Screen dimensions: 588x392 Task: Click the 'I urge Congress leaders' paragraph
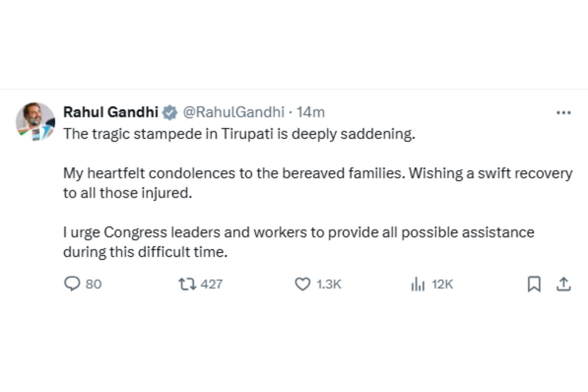coord(298,232)
